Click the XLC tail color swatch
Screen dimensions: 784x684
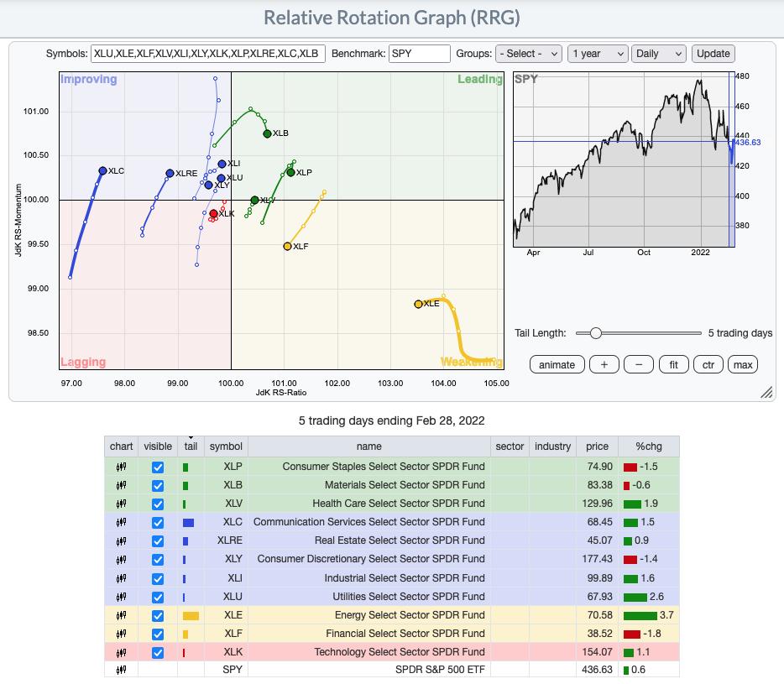[x=188, y=523]
